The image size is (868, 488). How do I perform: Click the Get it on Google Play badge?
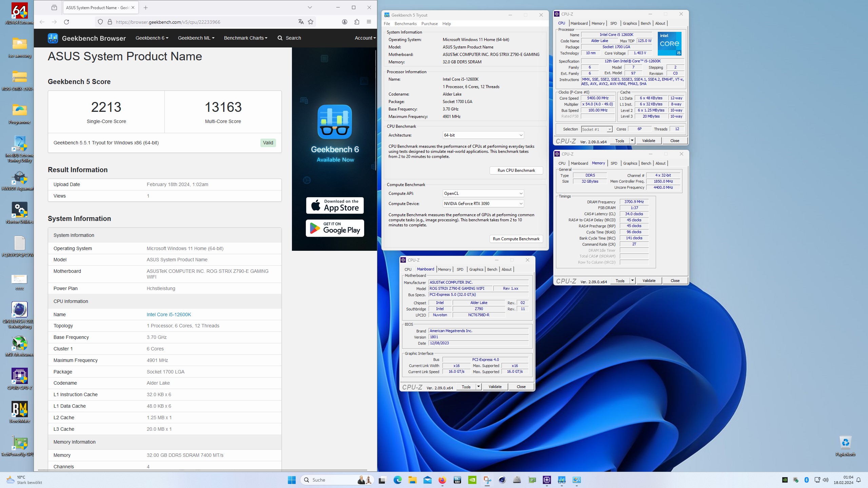[x=335, y=228]
